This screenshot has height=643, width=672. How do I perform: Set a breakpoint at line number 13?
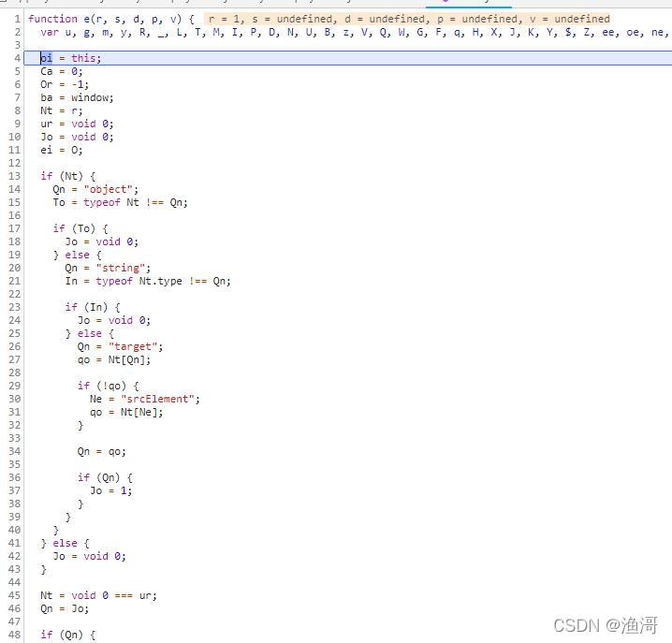click(14, 176)
